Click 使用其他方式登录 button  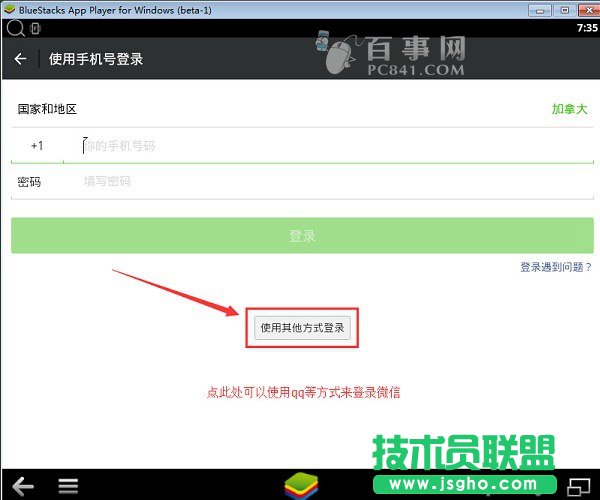pos(304,327)
